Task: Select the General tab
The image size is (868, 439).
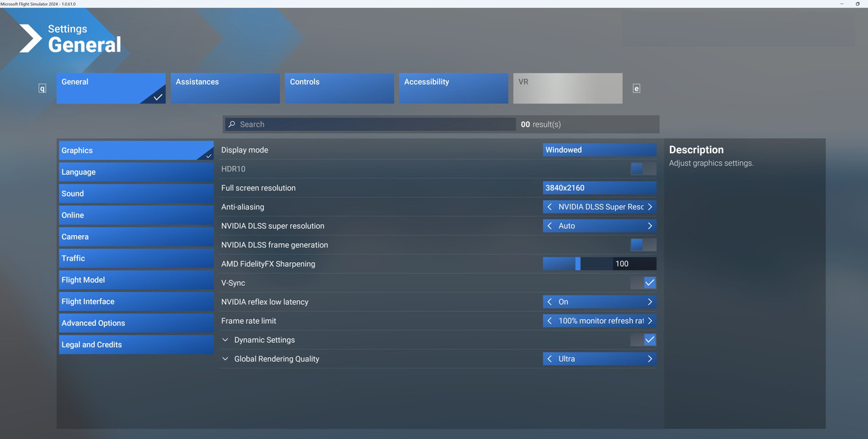Action: (111, 88)
